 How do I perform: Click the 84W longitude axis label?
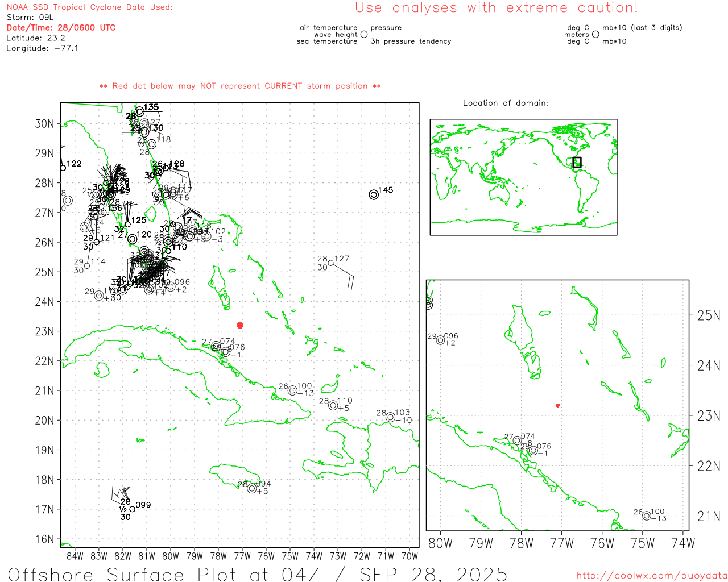(x=75, y=556)
